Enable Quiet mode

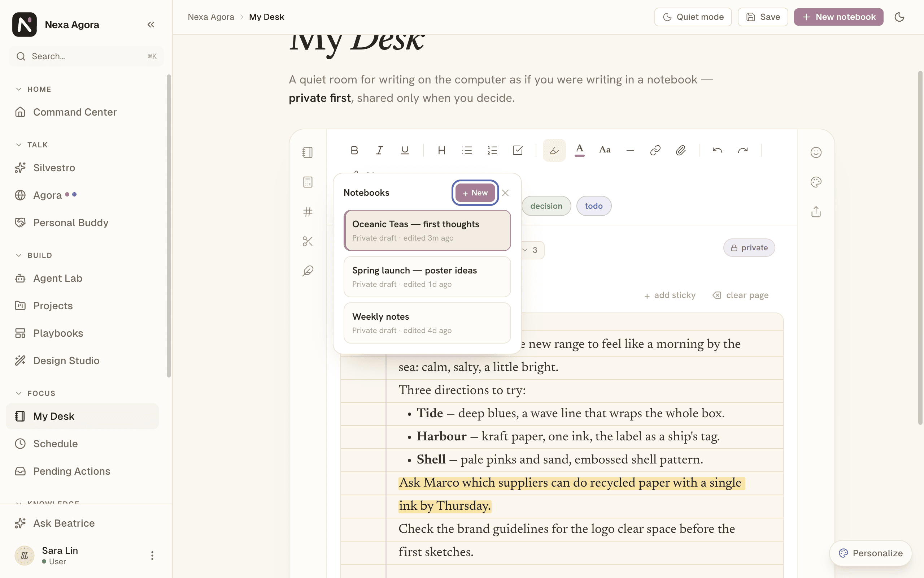point(693,17)
